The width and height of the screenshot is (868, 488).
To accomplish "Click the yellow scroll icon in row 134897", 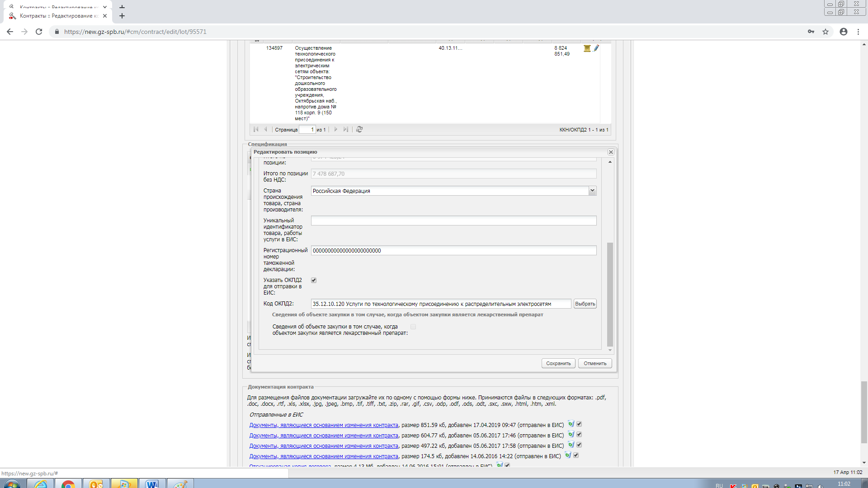I will point(587,48).
